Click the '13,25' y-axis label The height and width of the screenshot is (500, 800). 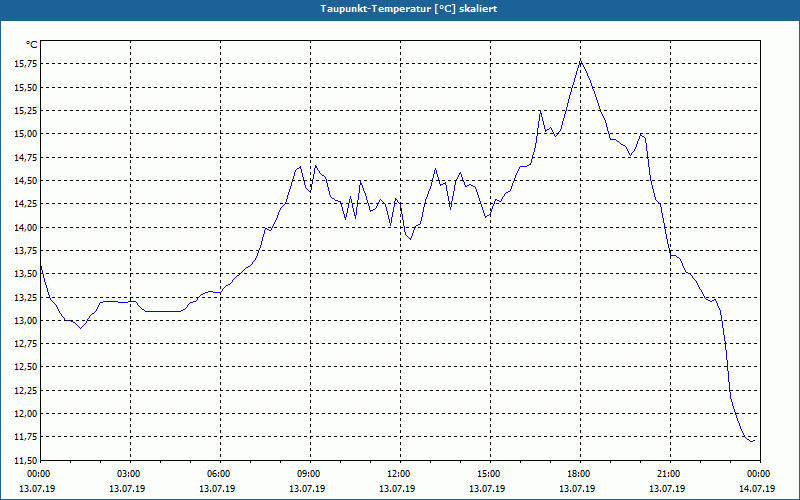coord(26,297)
